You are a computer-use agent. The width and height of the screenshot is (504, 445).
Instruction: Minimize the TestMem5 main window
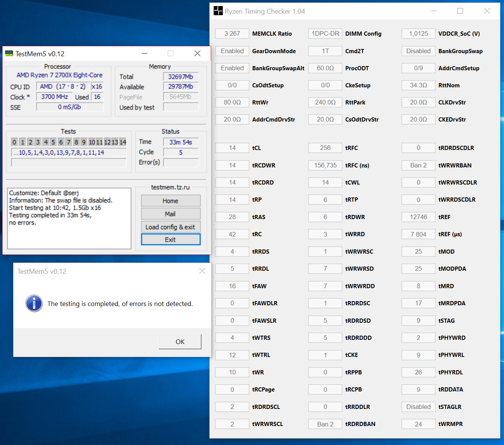145,54
